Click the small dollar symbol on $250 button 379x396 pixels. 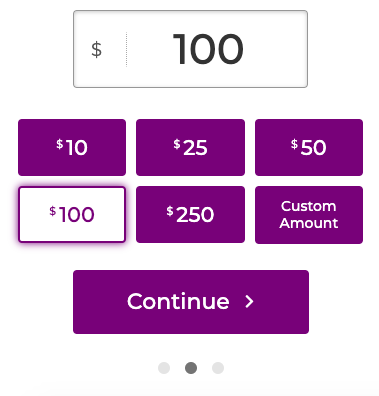click(170, 211)
